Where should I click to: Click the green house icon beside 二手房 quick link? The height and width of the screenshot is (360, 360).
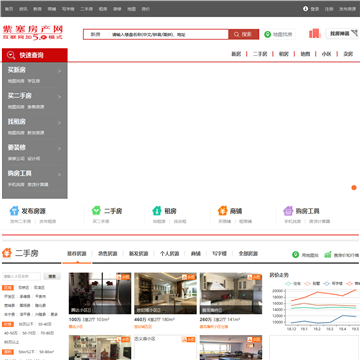tap(96, 211)
